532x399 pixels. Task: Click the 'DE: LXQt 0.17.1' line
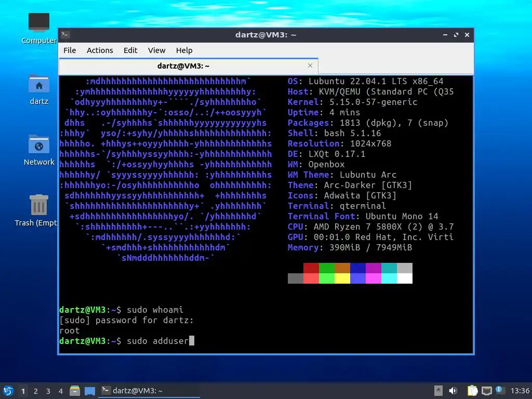[326, 154]
